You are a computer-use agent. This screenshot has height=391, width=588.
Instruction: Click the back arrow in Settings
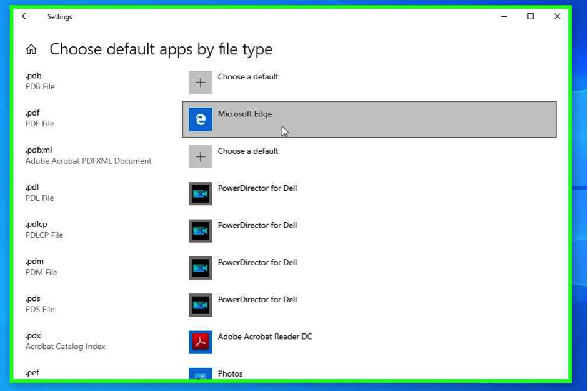pos(26,16)
